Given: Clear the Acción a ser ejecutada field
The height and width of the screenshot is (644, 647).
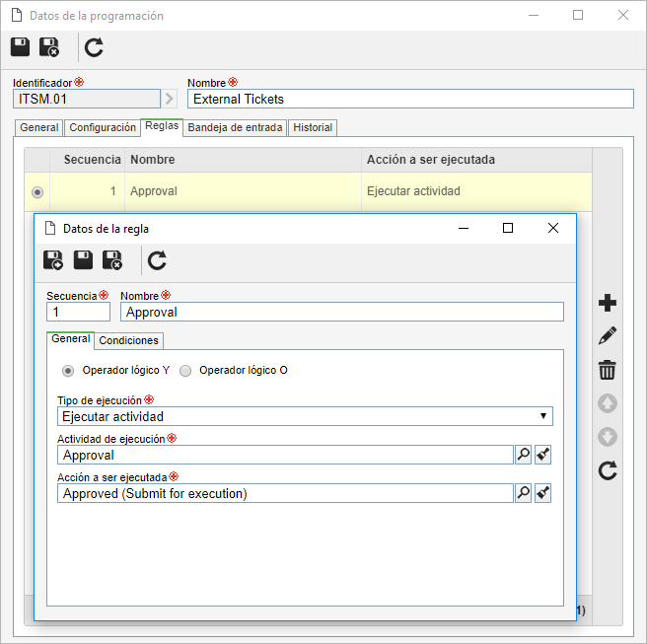Looking at the screenshot, I should 543,493.
